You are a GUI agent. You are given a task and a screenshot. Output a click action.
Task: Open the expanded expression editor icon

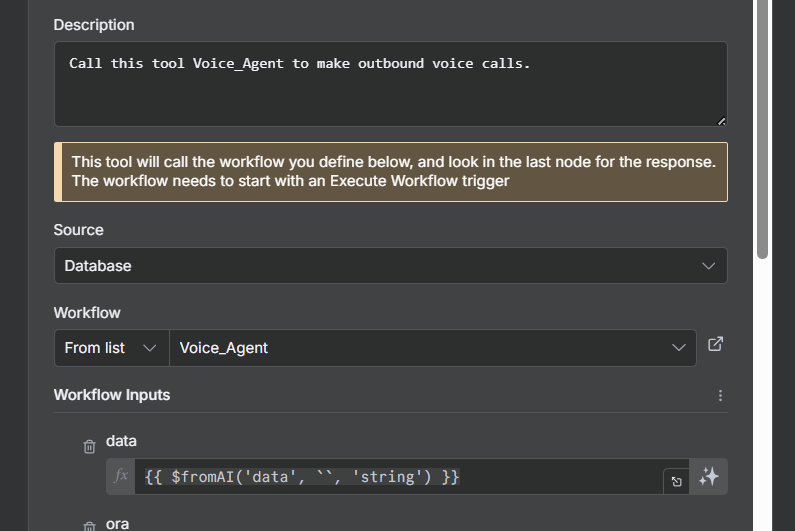tap(676, 481)
